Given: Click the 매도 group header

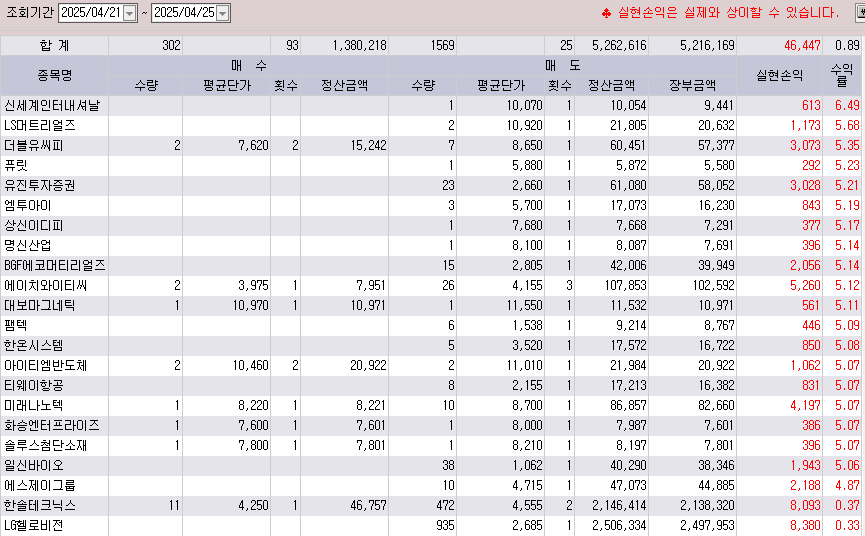Looking at the screenshot, I should coord(562,66).
